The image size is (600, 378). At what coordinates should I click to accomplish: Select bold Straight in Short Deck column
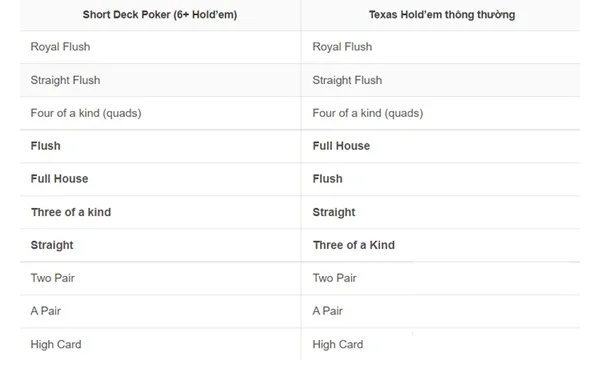pyautogui.click(x=52, y=245)
